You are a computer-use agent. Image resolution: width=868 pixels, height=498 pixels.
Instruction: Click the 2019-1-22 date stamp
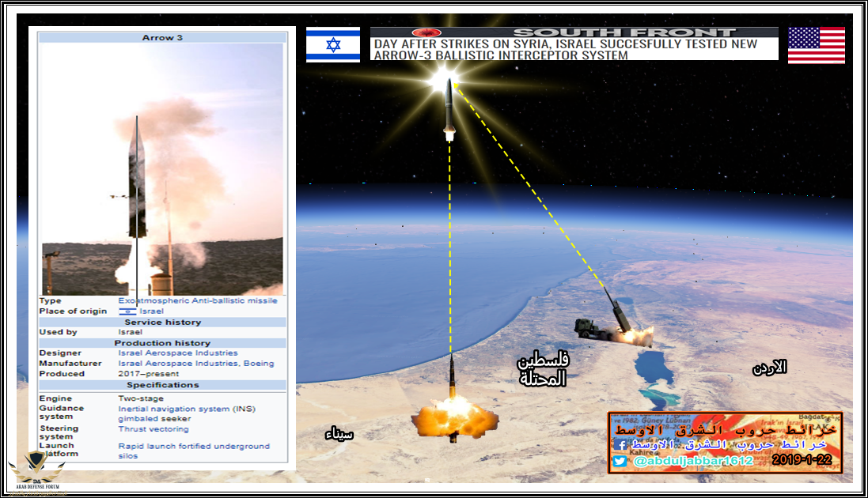[x=802, y=460]
